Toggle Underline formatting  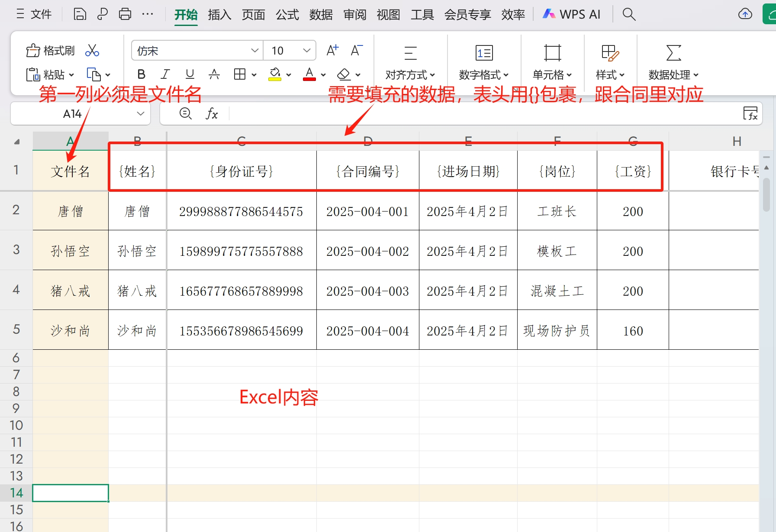point(190,74)
